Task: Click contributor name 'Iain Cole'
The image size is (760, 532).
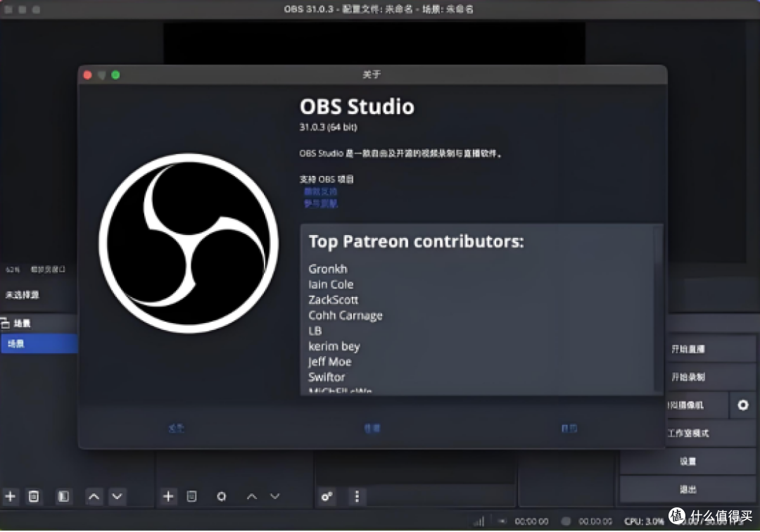Action: (331, 284)
